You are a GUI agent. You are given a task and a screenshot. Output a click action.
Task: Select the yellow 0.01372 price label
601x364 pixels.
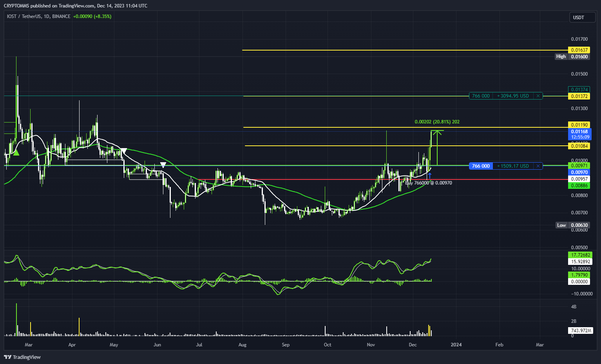(x=579, y=96)
